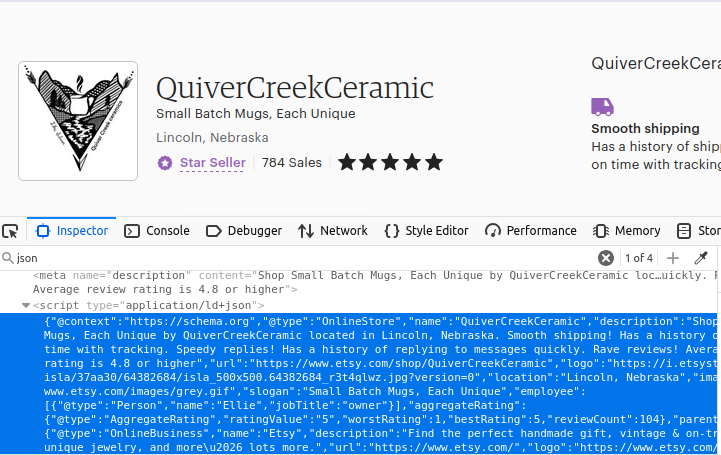Screen dimensions: 721x455
Task: Clear the HTML search box
Action: coord(605,258)
